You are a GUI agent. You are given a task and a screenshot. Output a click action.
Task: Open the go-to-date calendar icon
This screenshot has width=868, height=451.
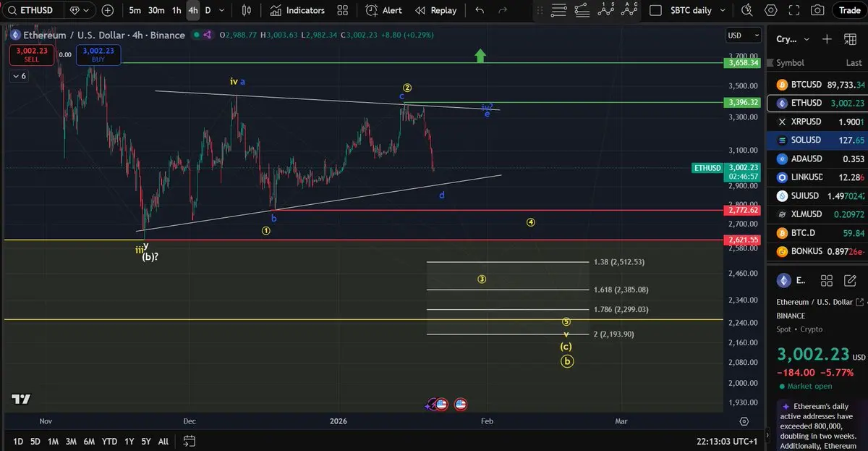[189, 441]
